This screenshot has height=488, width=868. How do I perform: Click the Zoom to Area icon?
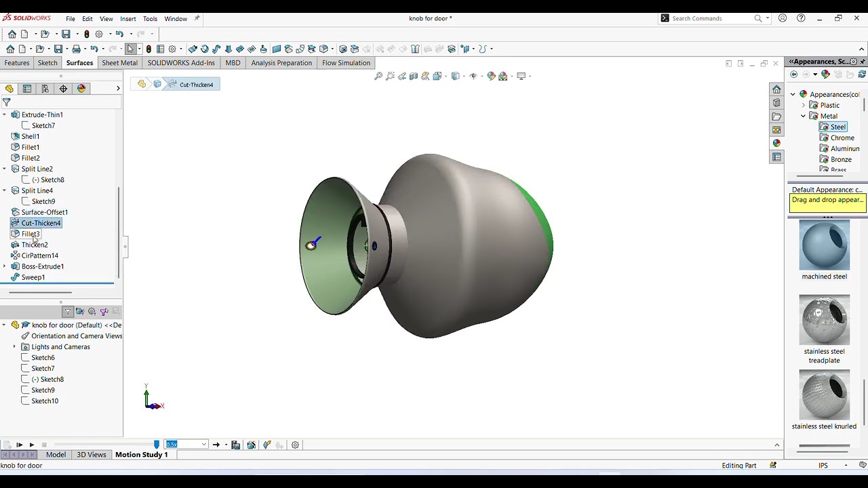click(390, 76)
